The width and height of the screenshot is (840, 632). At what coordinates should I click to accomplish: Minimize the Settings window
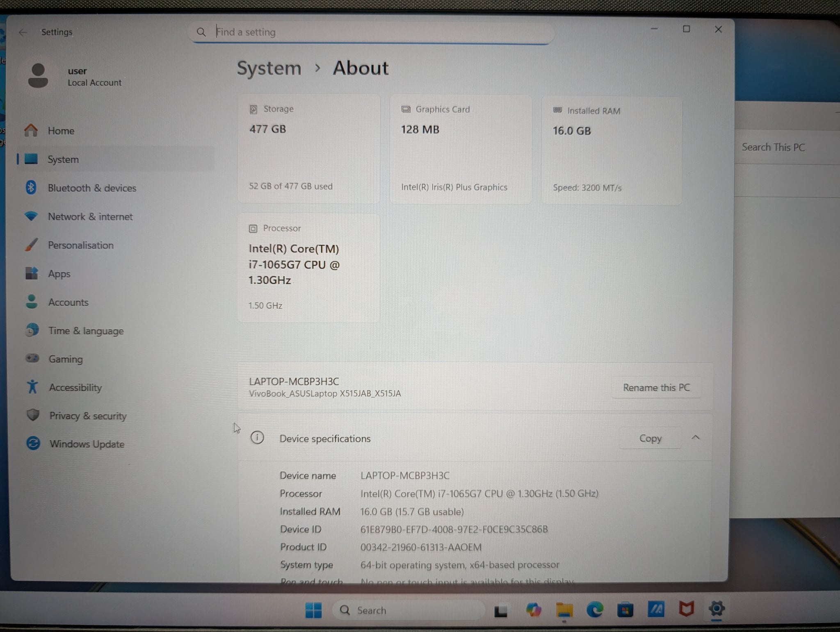click(x=654, y=29)
